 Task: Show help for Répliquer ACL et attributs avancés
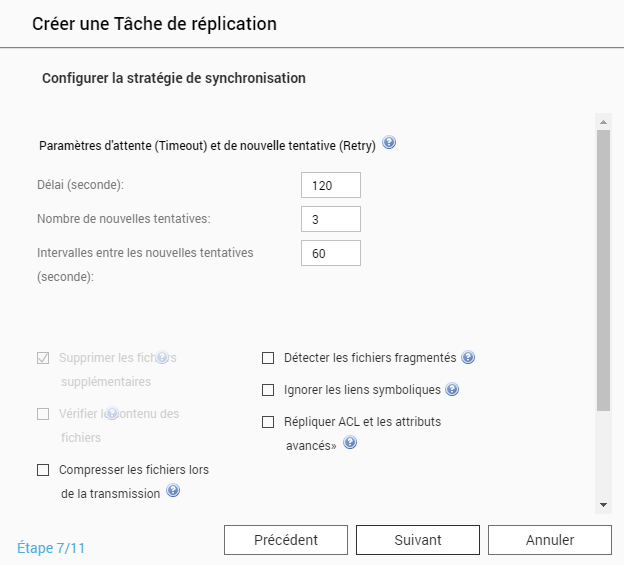tap(350, 443)
